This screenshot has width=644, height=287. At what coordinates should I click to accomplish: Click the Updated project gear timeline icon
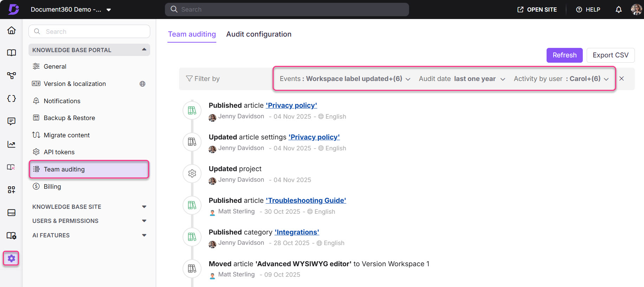[x=192, y=174]
